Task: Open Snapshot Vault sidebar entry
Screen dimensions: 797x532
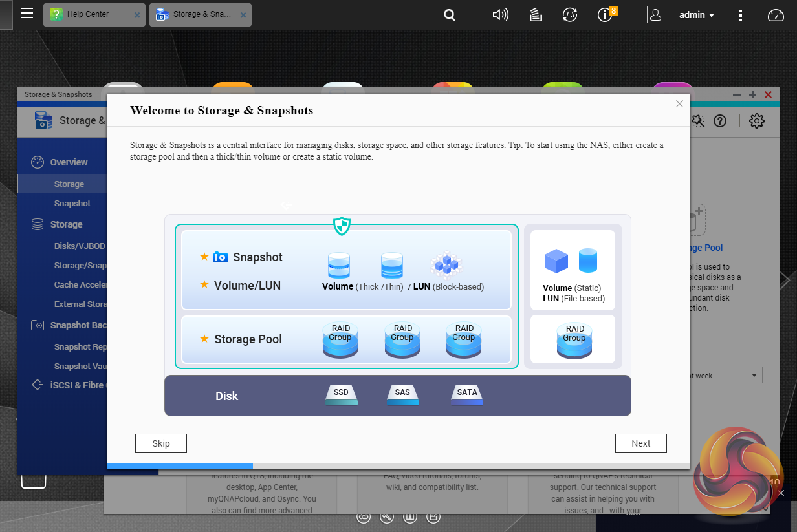Action: coord(80,367)
